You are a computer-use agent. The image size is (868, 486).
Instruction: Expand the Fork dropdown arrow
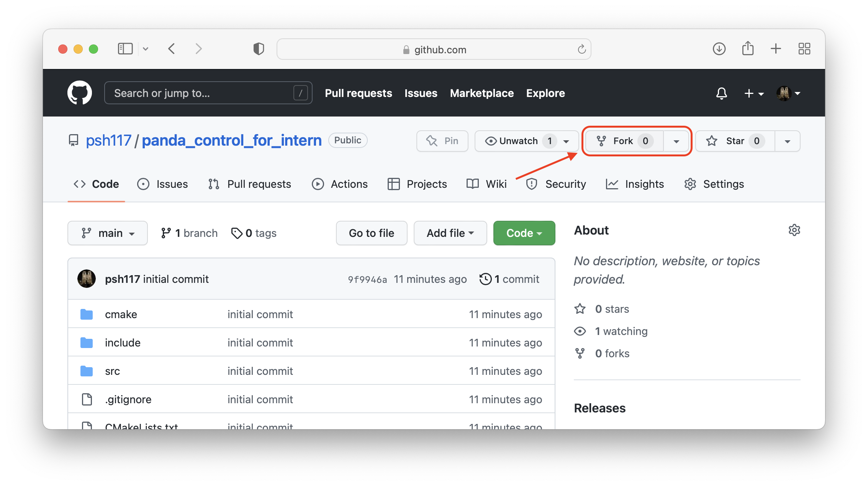pyautogui.click(x=676, y=141)
